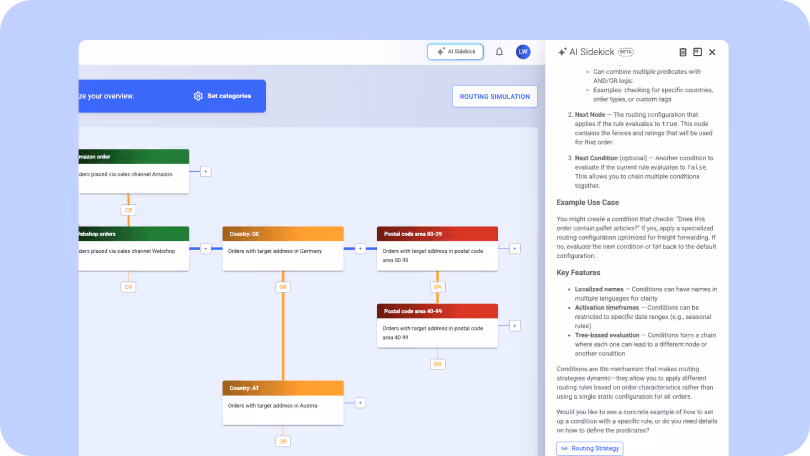810x456 pixels.
Task: Click the Tree-based evaluation bullet text
Action: pos(645,344)
